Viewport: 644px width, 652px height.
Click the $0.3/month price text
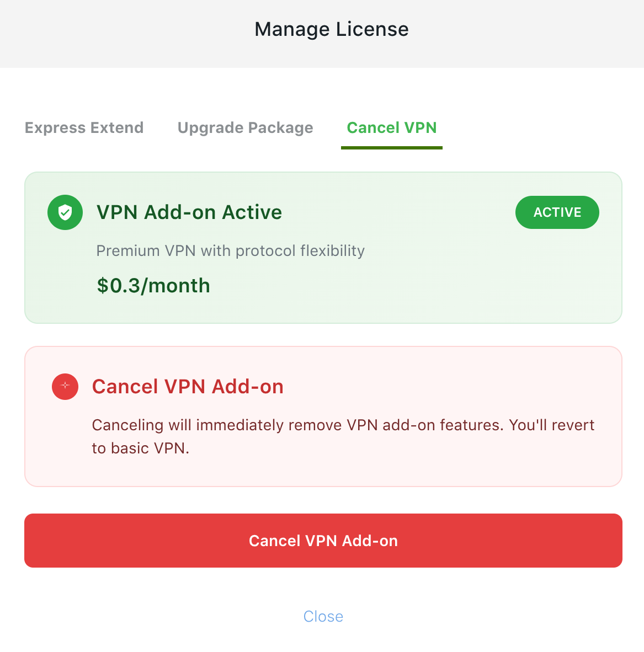153,286
